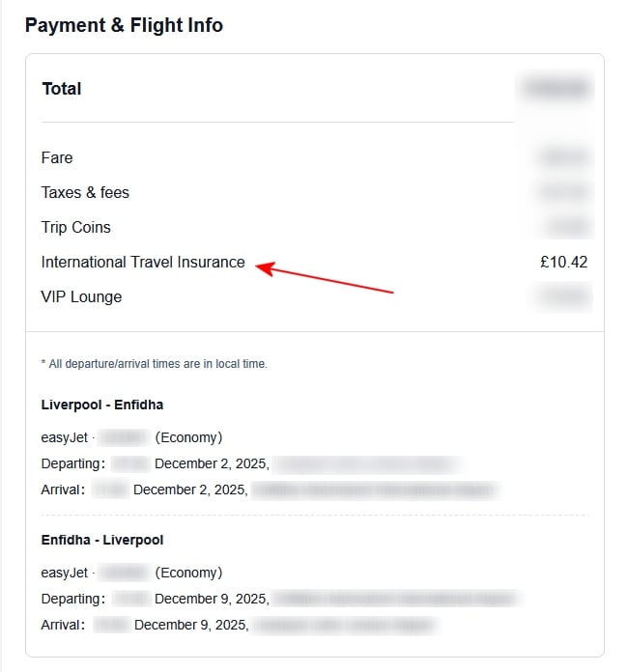Click the Trip Coins label

[76, 227]
